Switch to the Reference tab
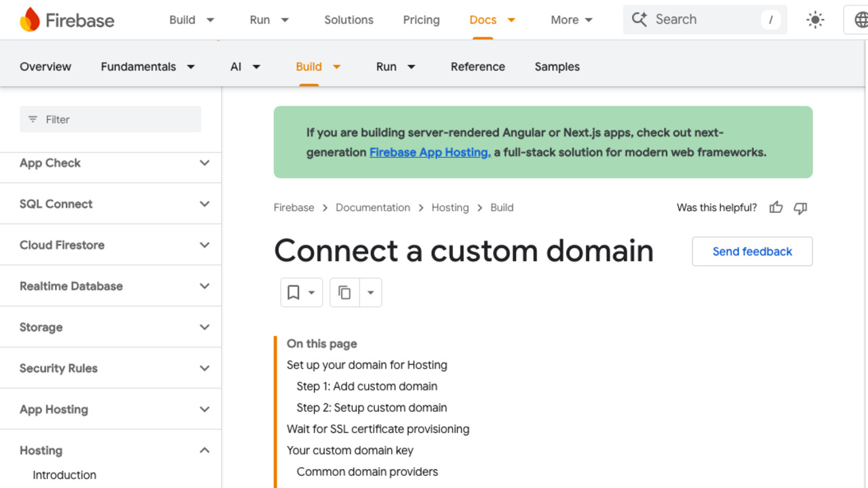Image resolution: width=868 pixels, height=488 pixels. pyautogui.click(x=477, y=66)
